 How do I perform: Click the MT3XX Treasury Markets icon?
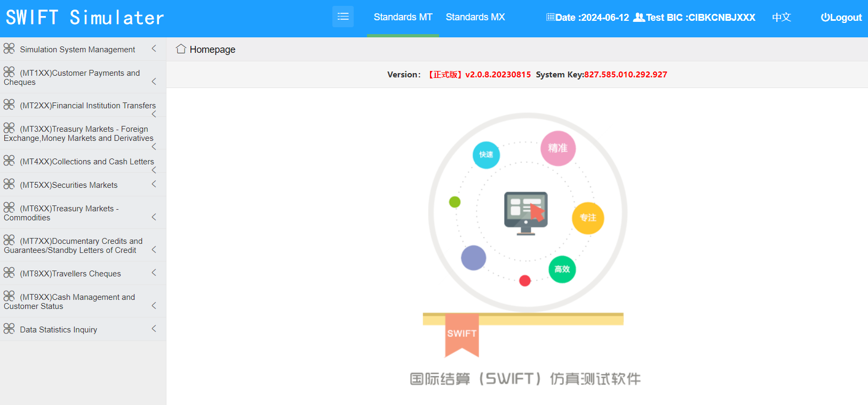click(x=9, y=128)
